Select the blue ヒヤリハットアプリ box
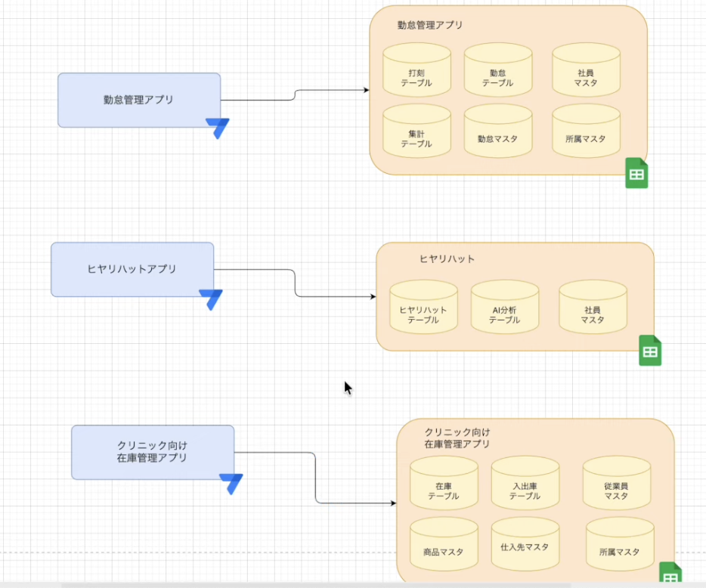706x588 pixels. pyautogui.click(x=132, y=269)
